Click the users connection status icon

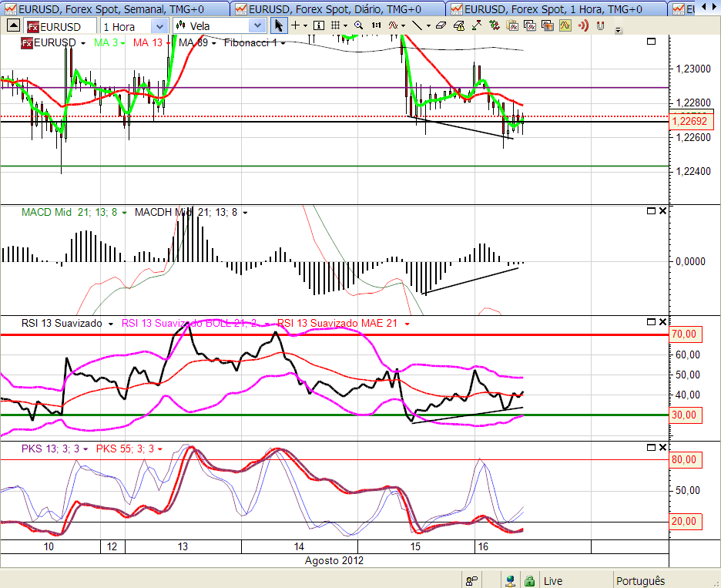coord(471,581)
